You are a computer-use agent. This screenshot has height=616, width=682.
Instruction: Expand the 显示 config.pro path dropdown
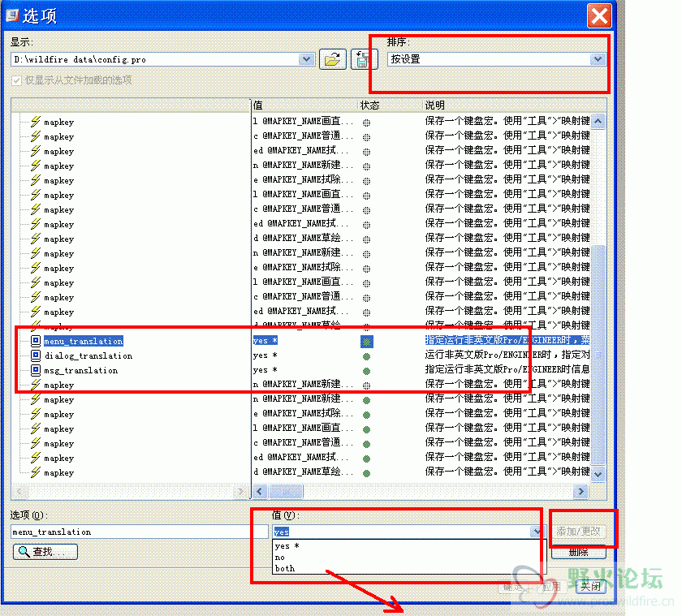(307, 59)
